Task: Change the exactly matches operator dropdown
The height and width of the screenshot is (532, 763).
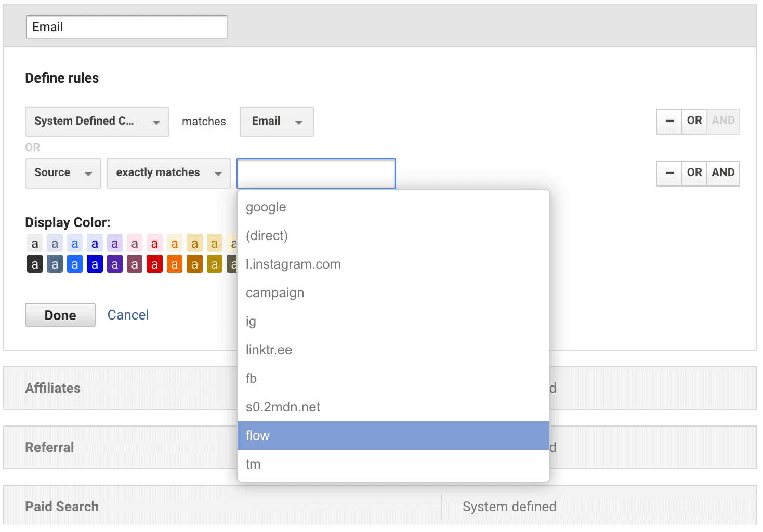Action: coord(168,173)
